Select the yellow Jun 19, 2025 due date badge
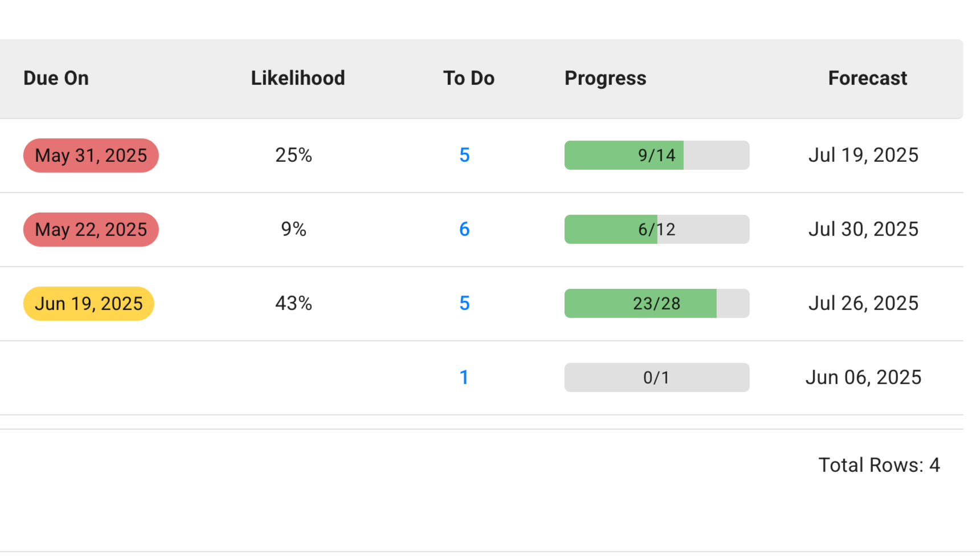 [x=88, y=304]
